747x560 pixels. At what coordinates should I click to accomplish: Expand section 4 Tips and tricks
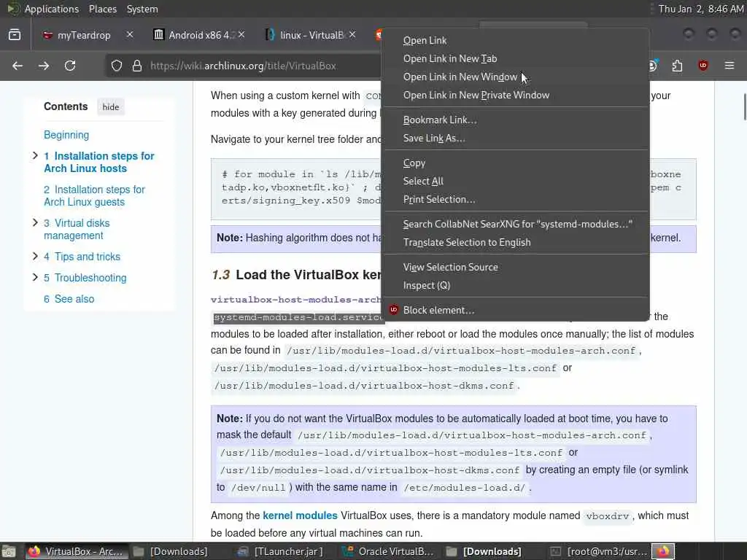(35, 256)
